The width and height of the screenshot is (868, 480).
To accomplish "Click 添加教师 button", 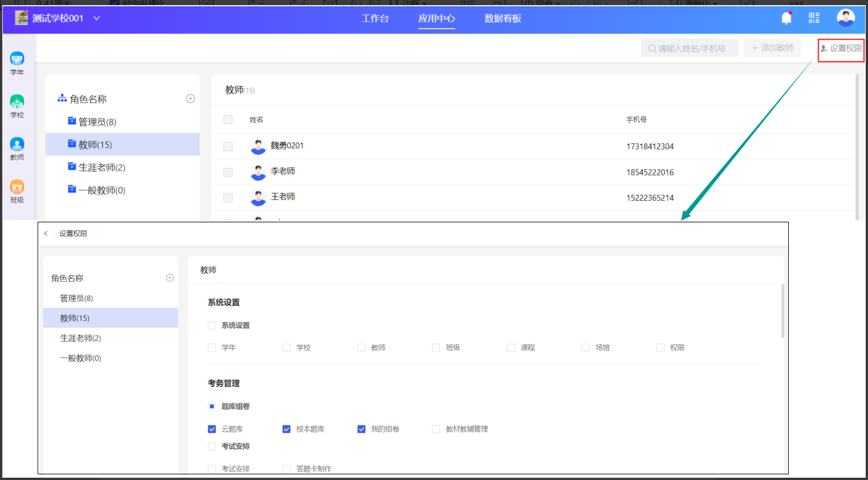I will (772, 48).
